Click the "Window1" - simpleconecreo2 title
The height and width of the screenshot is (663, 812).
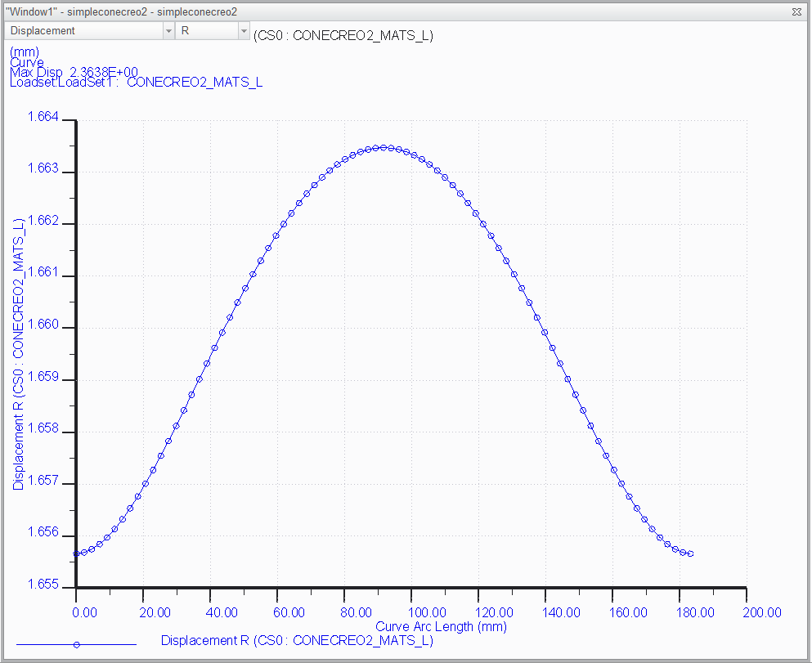point(121,11)
